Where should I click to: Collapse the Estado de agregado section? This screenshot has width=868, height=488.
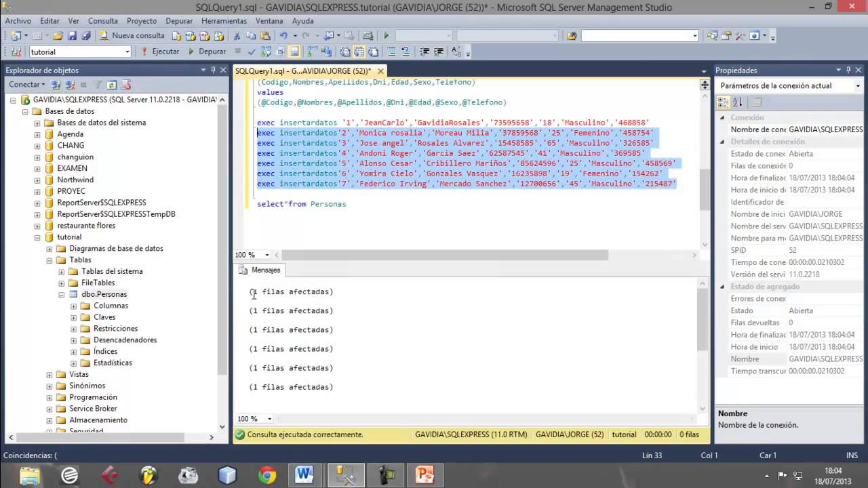722,287
